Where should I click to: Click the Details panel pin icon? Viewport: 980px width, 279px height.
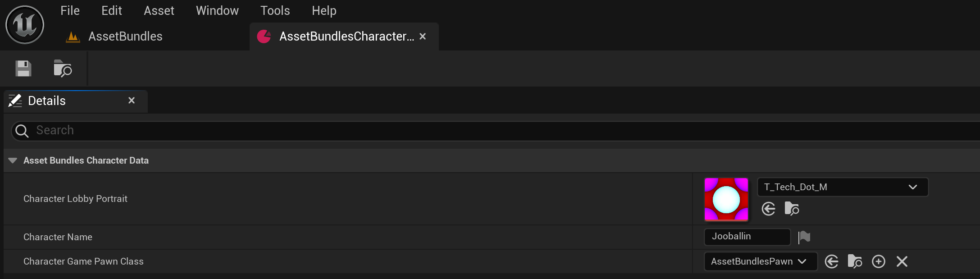tap(15, 101)
